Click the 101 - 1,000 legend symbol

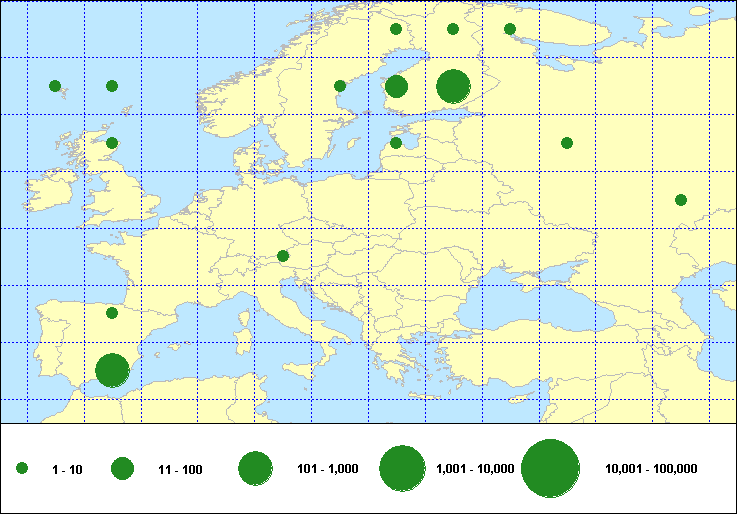click(x=256, y=468)
